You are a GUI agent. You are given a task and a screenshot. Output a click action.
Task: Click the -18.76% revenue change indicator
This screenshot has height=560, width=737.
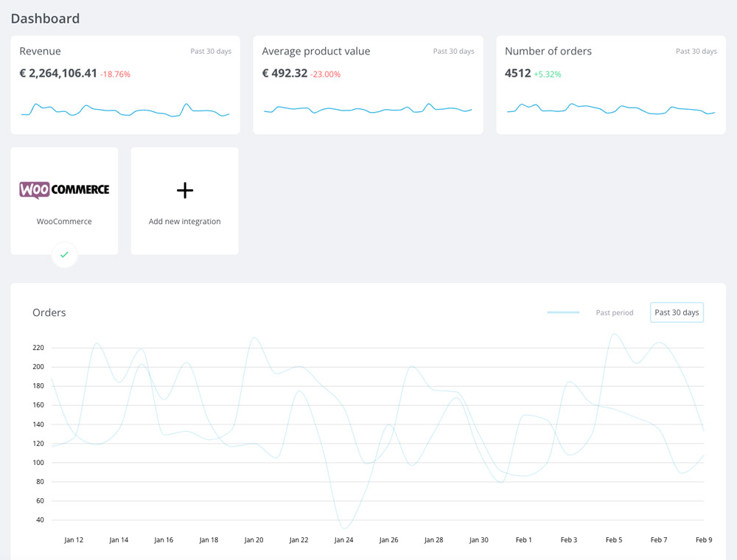tap(115, 74)
